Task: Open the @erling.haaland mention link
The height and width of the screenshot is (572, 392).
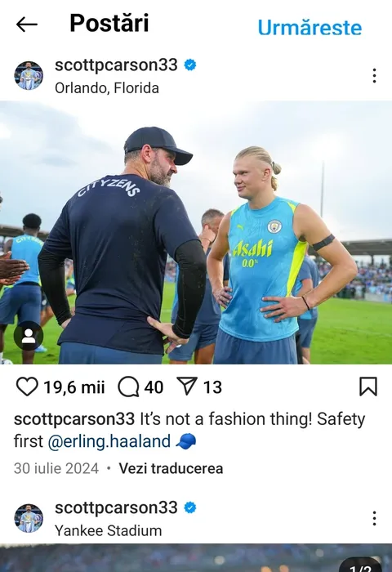Action: coord(109,441)
